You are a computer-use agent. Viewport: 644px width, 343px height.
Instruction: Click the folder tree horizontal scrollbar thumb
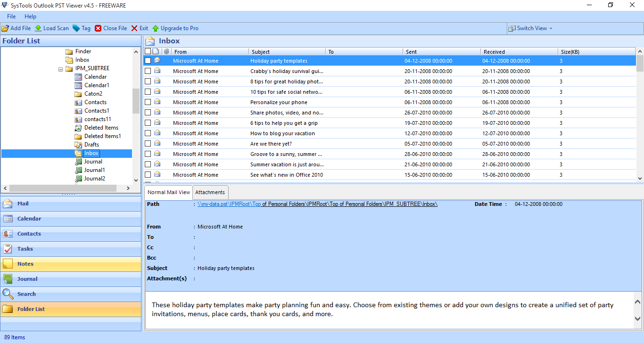pyautogui.click(x=63, y=188)
